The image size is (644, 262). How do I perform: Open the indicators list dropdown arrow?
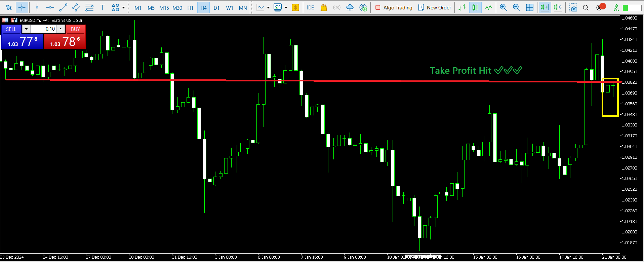268,7
